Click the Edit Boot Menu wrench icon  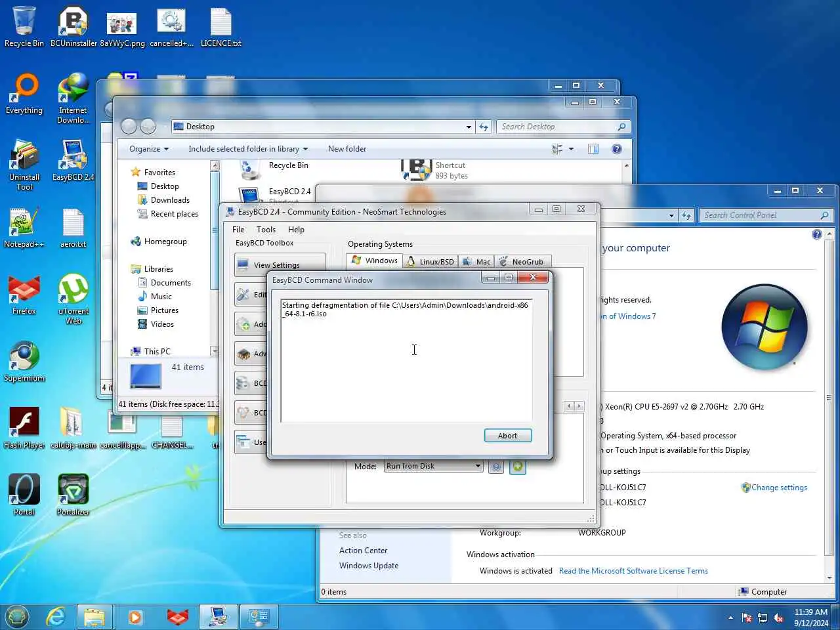click(x=243, y=295)
